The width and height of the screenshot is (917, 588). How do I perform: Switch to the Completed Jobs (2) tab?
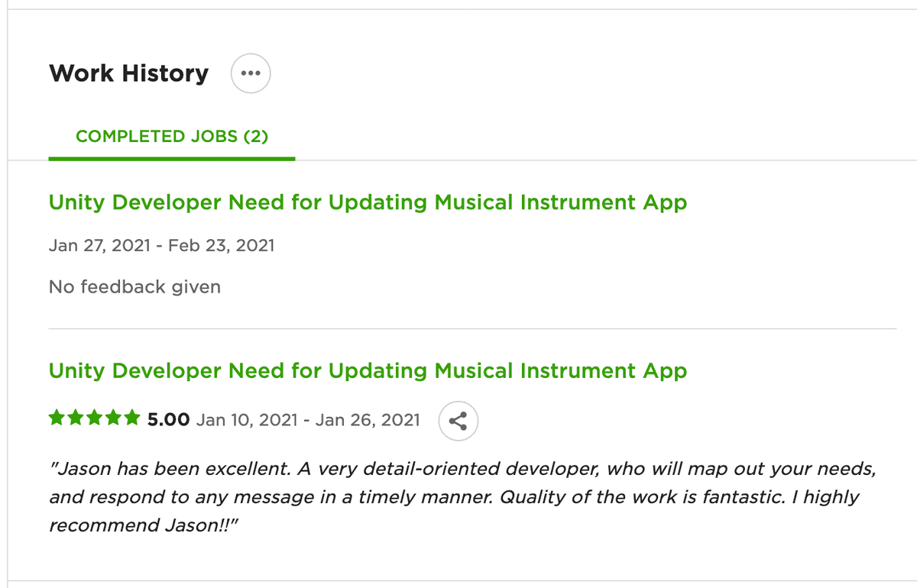tap(172, 137)
